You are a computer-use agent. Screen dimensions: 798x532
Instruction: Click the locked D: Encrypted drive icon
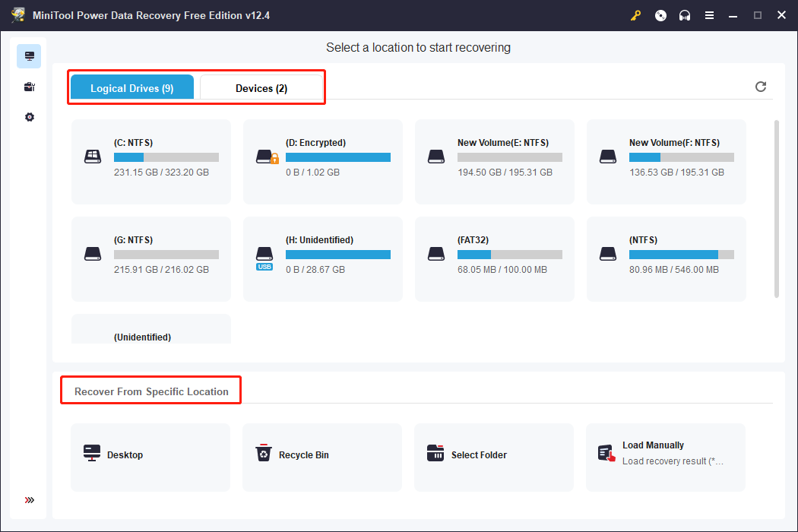(x=268, y=157)
